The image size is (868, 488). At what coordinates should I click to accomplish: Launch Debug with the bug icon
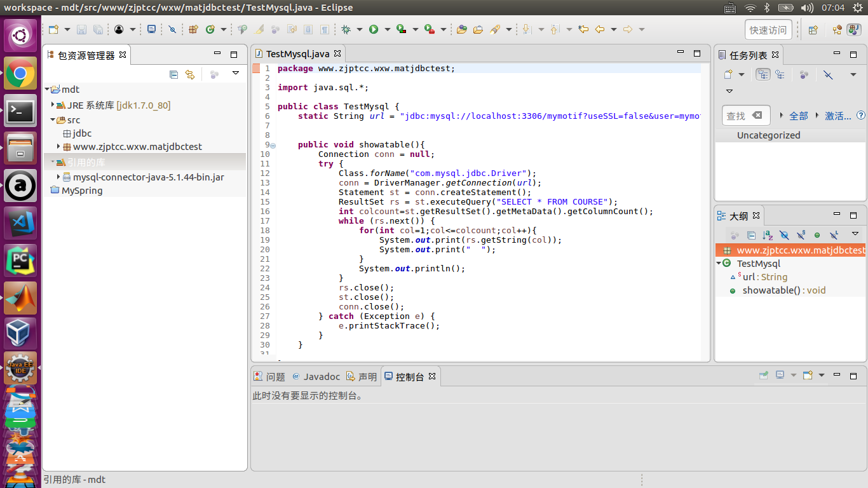(x=346, y=29)
